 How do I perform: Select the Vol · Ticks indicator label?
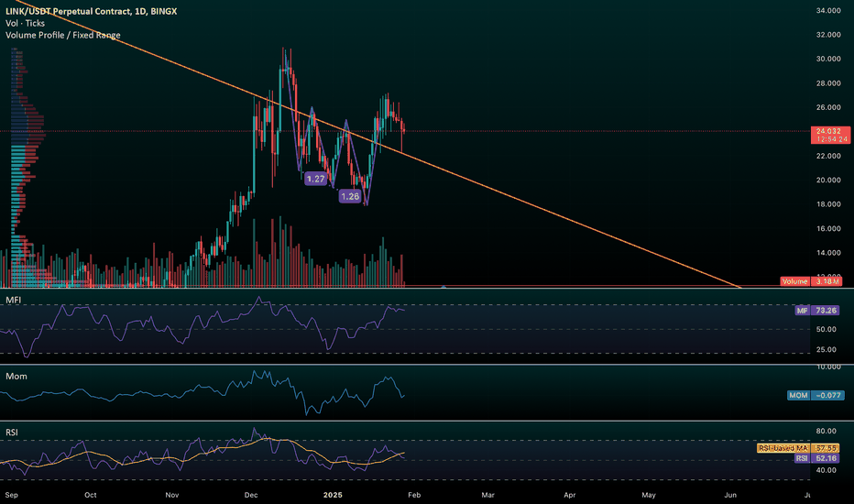[25, 23]
